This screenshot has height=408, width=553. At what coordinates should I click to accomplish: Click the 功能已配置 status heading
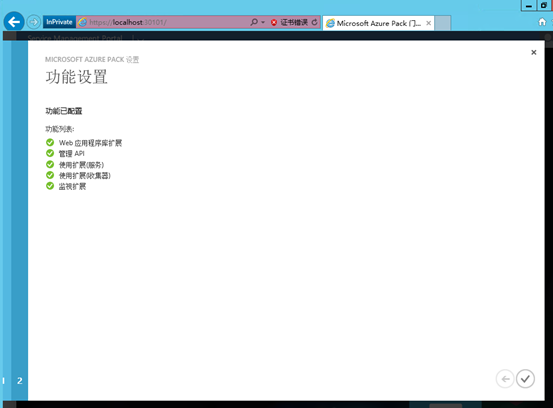pos(63,111)
